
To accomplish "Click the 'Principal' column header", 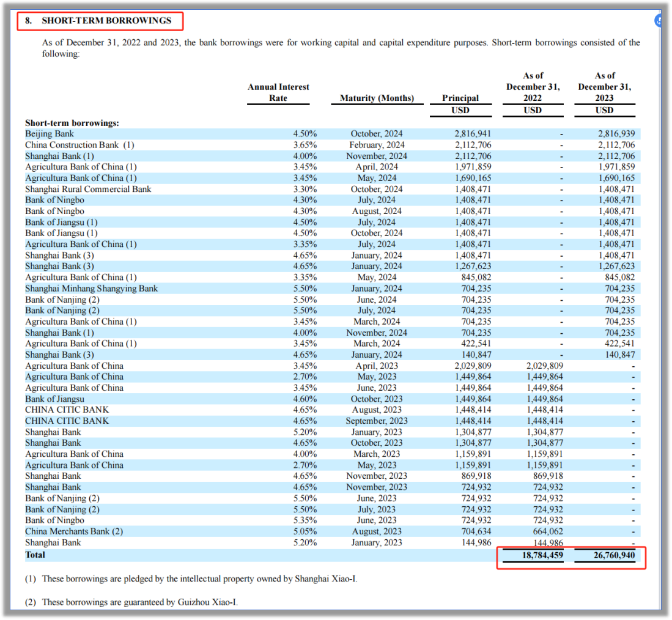I will tap(460, 98).
